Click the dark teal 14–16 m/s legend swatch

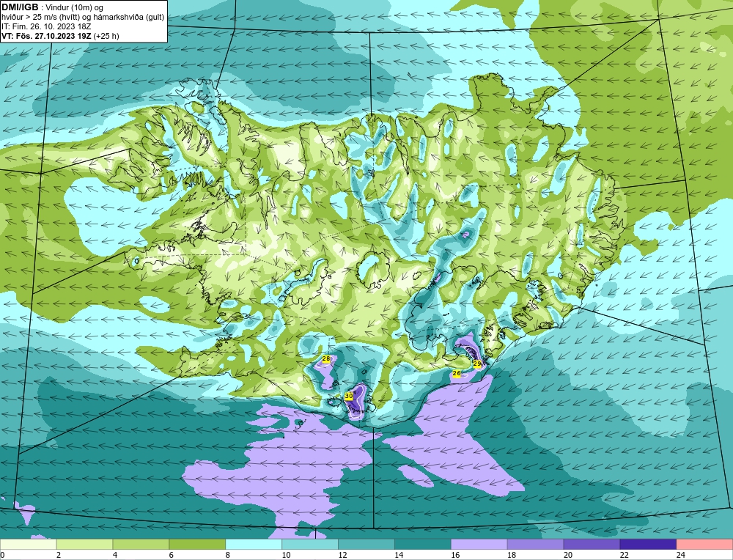(x=423, y=545)
